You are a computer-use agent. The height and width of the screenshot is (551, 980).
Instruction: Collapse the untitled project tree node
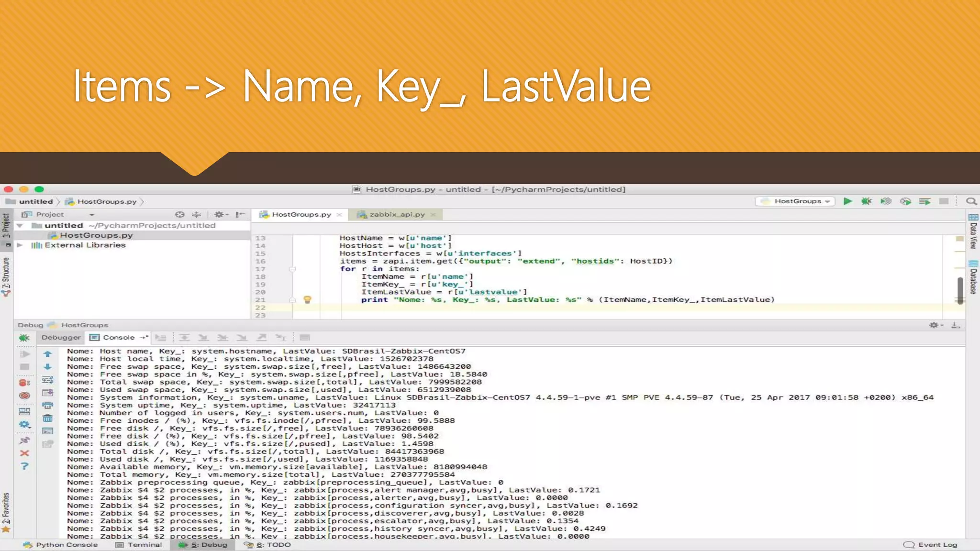tap(20, 225)
